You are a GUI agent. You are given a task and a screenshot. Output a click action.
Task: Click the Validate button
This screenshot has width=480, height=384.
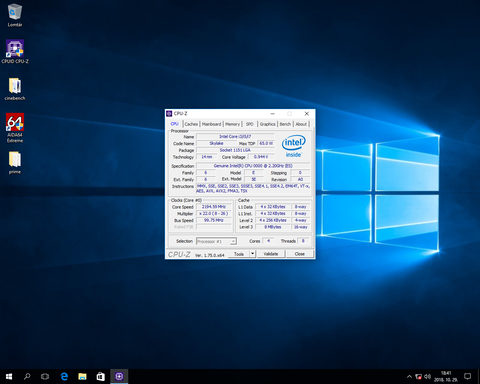pos(271,254)
